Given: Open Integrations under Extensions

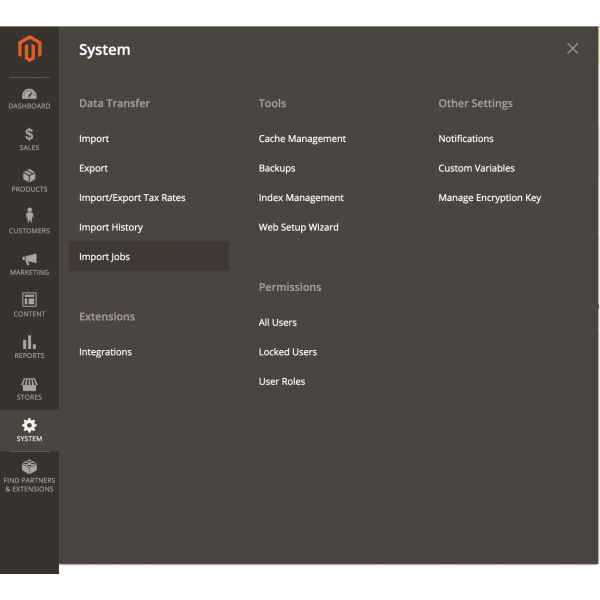Looking at the screenshot, I should point(105,352).
